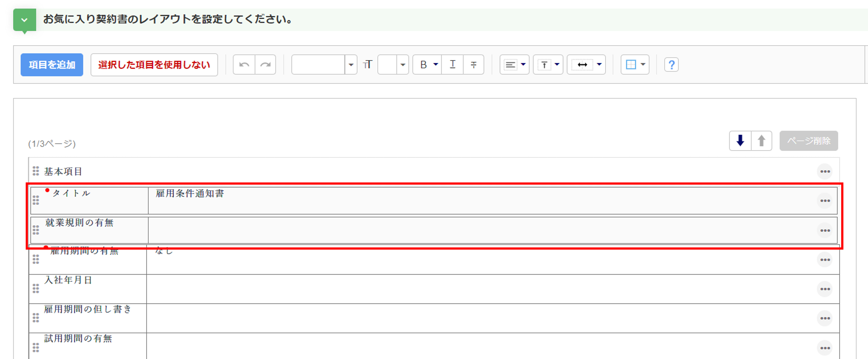Open more options for 基本項目 row

pyautogui.click(x=825, y=171)
